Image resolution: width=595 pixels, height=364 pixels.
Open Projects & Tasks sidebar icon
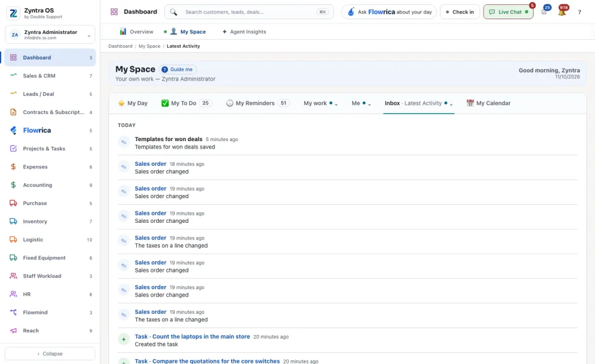click(x=13, y=149)
